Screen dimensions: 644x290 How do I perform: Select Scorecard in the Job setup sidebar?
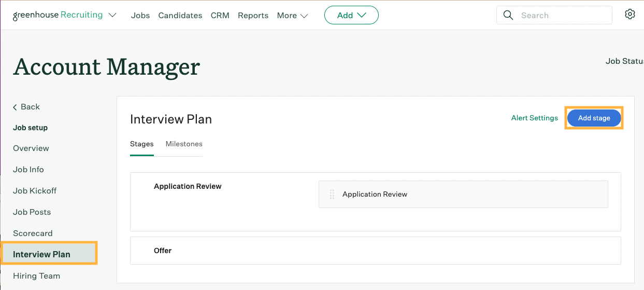click(33, 233)
